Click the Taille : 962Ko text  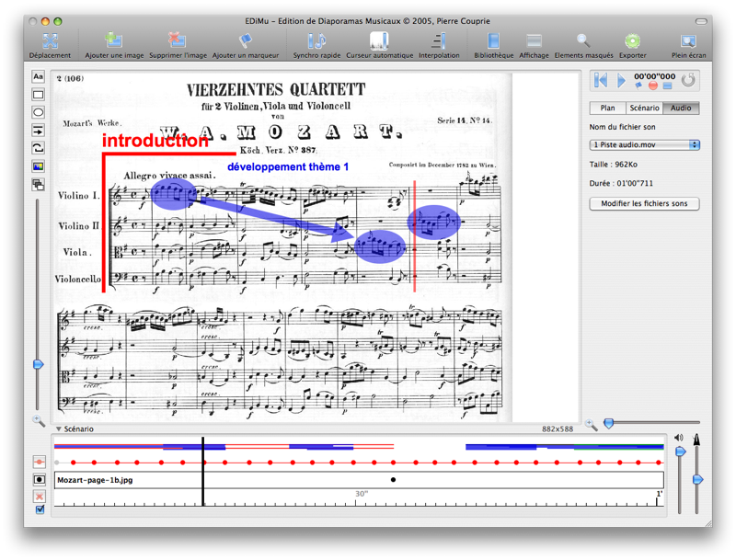click(613, 165)
